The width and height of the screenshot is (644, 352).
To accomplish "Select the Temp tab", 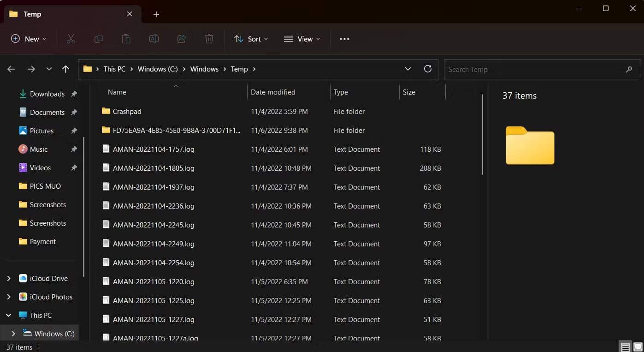I will point(32,14).
